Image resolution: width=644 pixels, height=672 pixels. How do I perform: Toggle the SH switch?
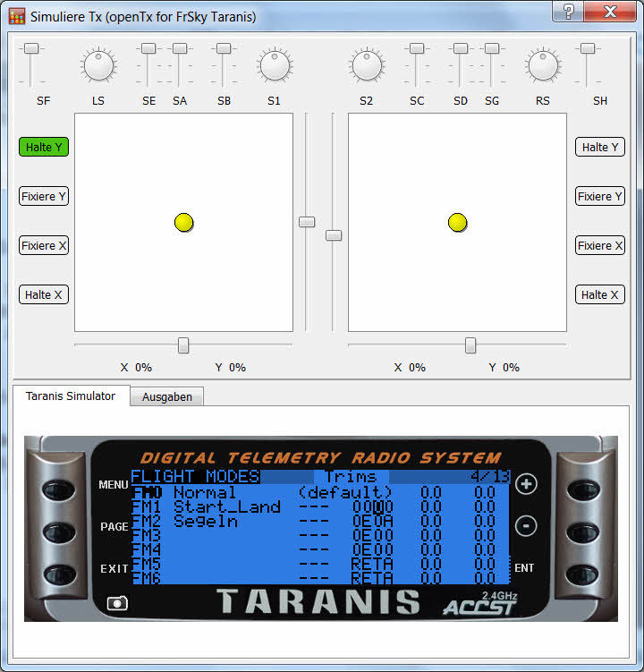point(588,48)
